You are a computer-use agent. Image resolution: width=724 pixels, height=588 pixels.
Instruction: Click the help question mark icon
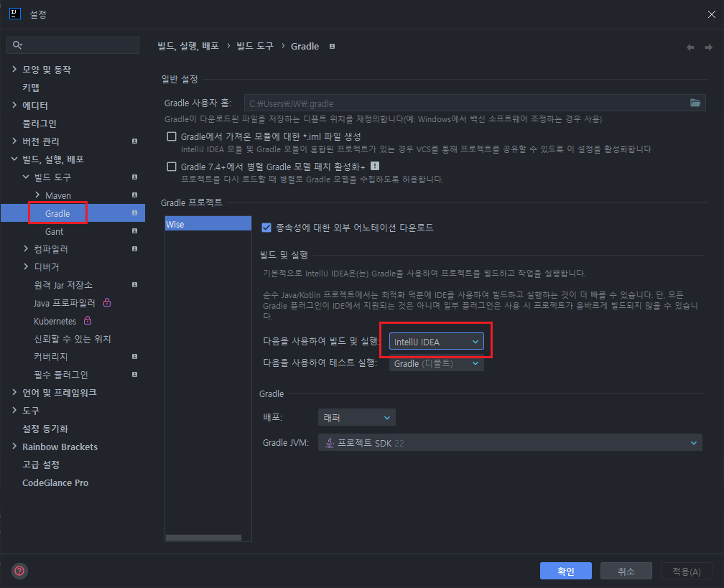click(x=19, y=571)
